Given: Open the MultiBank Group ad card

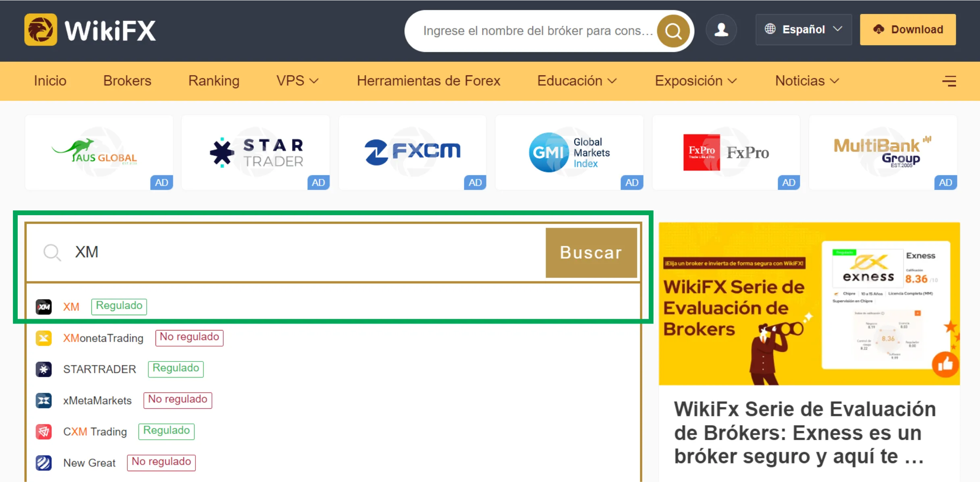Looking at the screenshot, I should 883,152.
